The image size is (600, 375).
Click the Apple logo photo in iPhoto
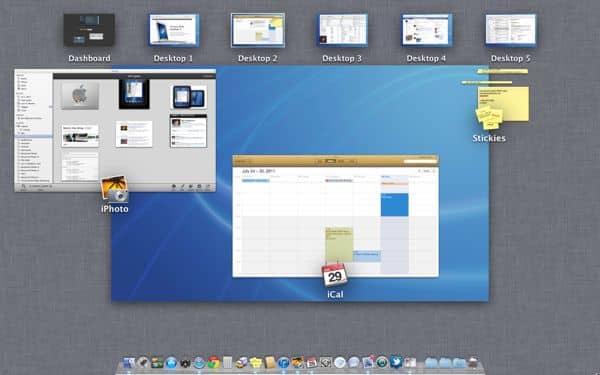pos(80,96)
